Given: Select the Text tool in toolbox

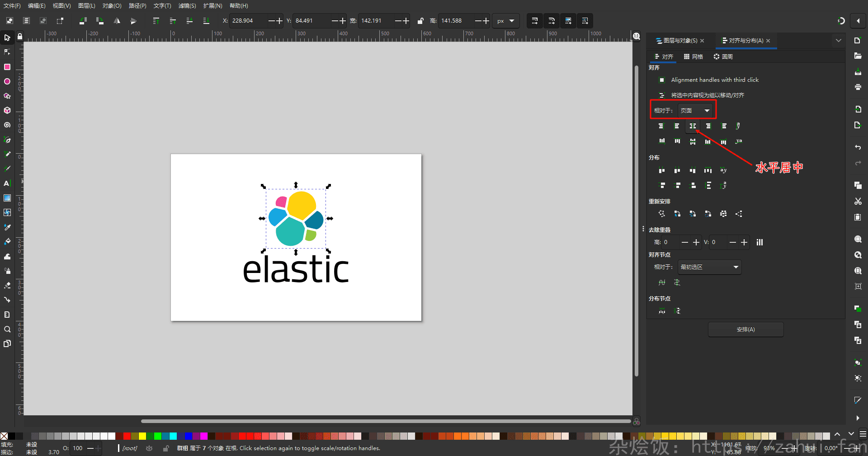Looking at the screenshot, I should [x=7, y=183].
